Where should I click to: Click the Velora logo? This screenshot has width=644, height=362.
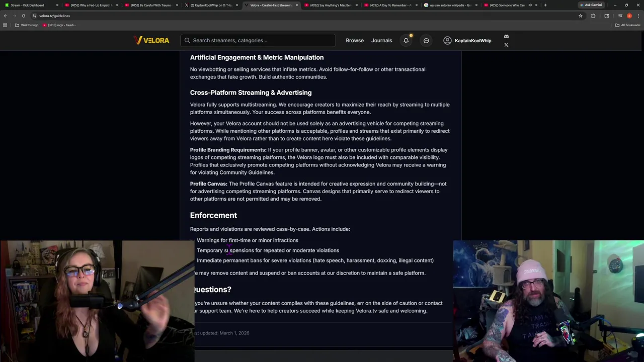pyautogui.click(x=151, y=40)
